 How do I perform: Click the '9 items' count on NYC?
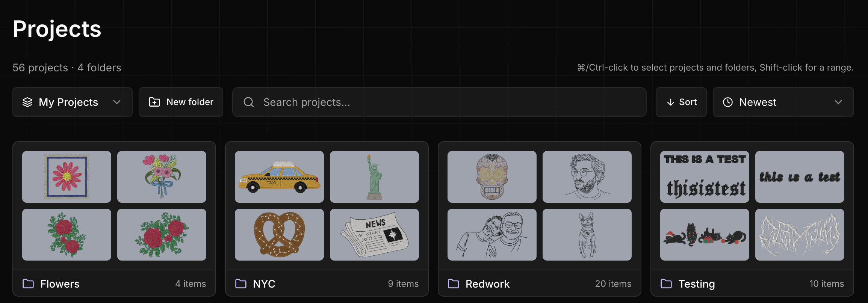pyautogui.click(x=403, y=284)
